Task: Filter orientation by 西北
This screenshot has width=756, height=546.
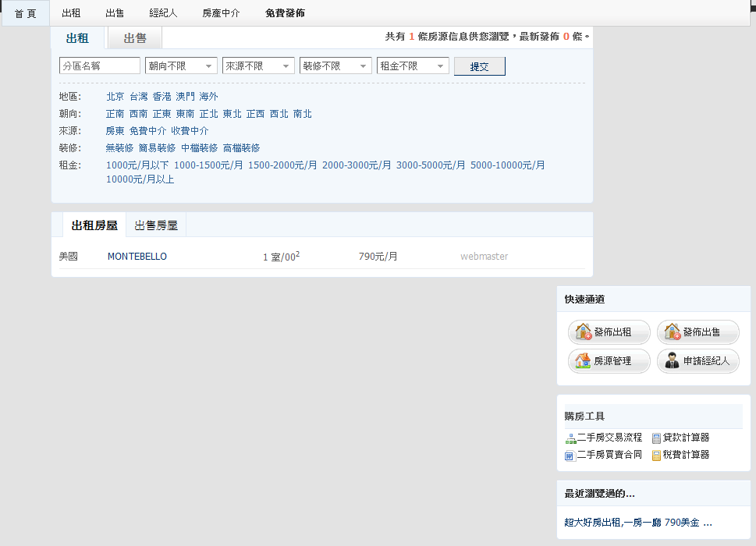Action: [279, 114]
